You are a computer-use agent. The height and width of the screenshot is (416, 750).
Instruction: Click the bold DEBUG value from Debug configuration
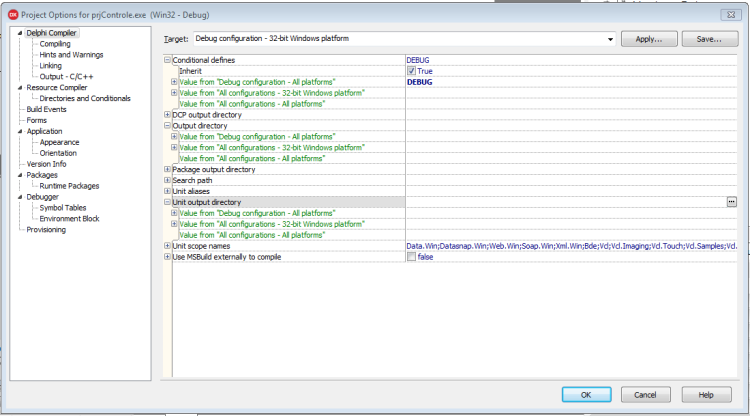coord(419,82)
